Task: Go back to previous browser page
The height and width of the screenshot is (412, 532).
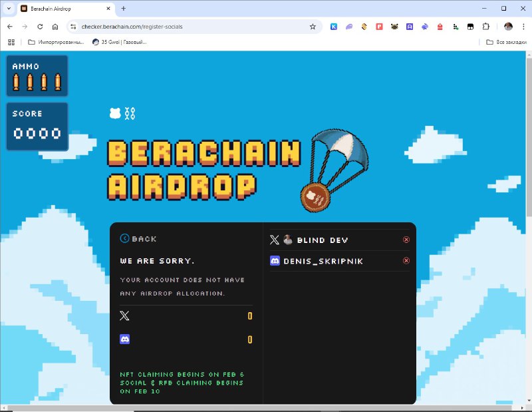Action: (x=10, y=27)
